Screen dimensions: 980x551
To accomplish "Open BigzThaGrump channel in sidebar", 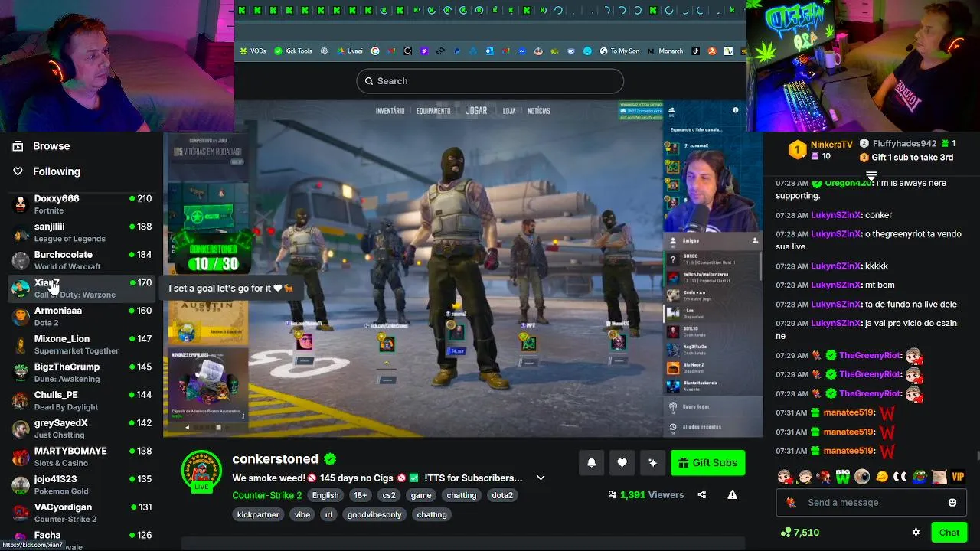I will pos(81,373).
